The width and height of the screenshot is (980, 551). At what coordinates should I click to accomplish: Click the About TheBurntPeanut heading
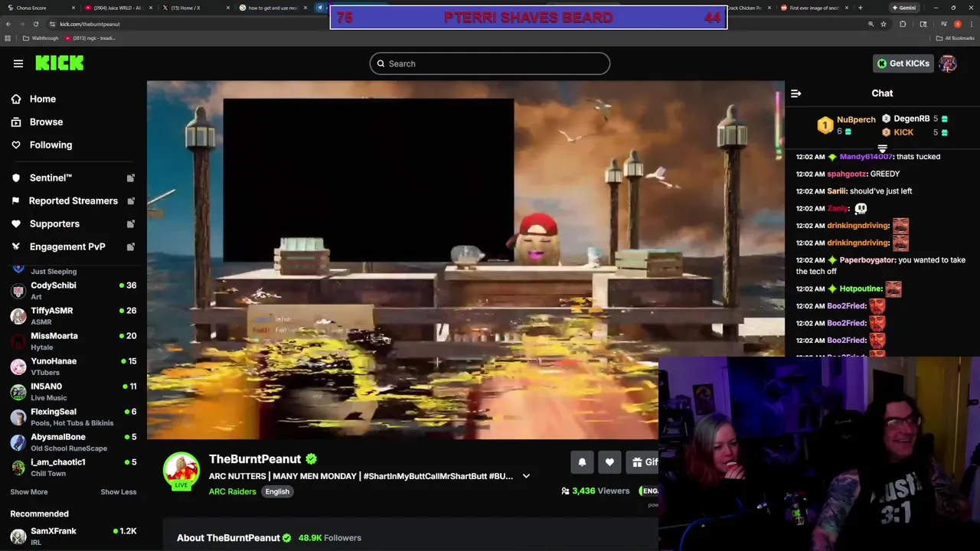pyautogui.click(x=228, y=538)
